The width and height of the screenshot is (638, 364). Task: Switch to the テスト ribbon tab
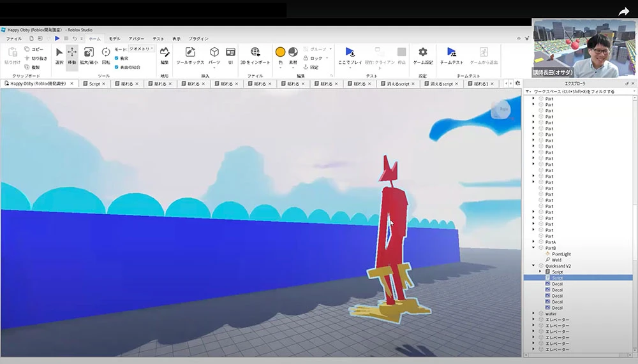(x=158, y=39)
